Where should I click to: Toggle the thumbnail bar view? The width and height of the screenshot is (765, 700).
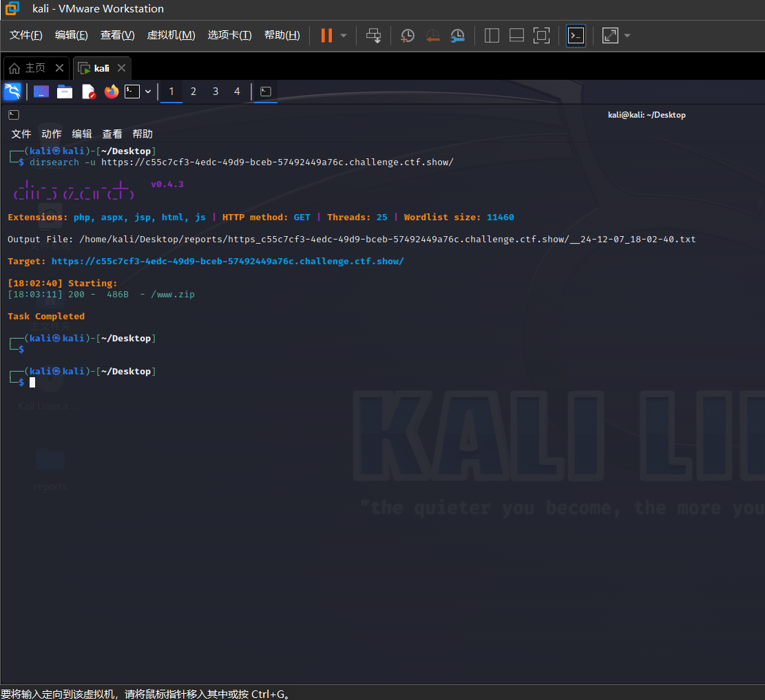tap(516, 36)
